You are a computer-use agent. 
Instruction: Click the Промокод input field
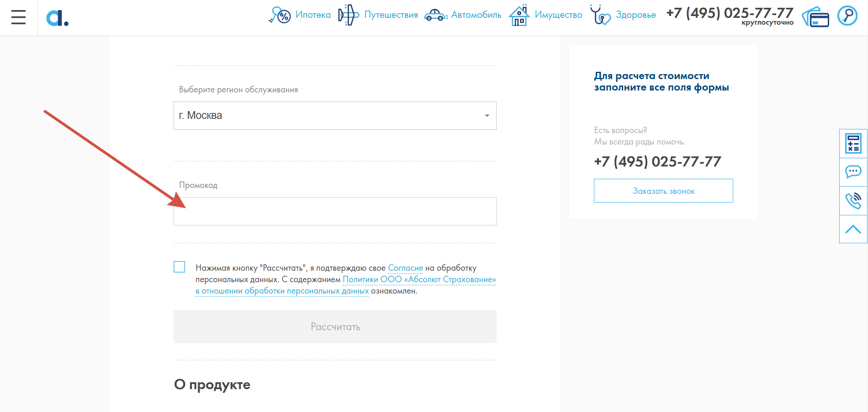335,211
